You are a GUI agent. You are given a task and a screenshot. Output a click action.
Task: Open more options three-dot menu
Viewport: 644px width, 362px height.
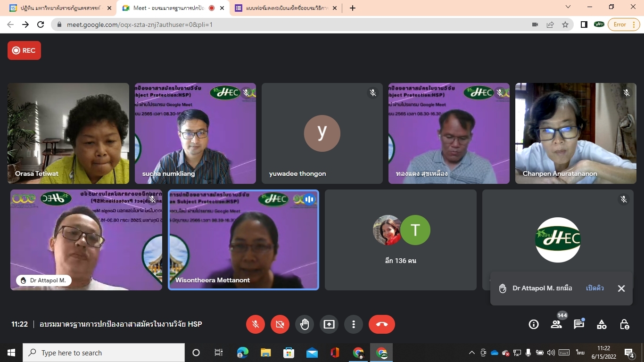[x=354, y=324]
